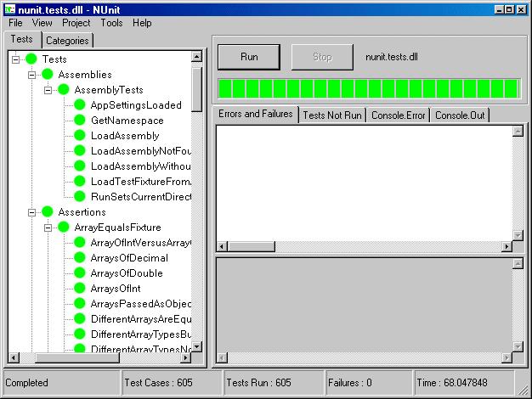Click the green circle next to GetNamespace
This screenshot has height=399, width=532.
click(x=79, y=121)
